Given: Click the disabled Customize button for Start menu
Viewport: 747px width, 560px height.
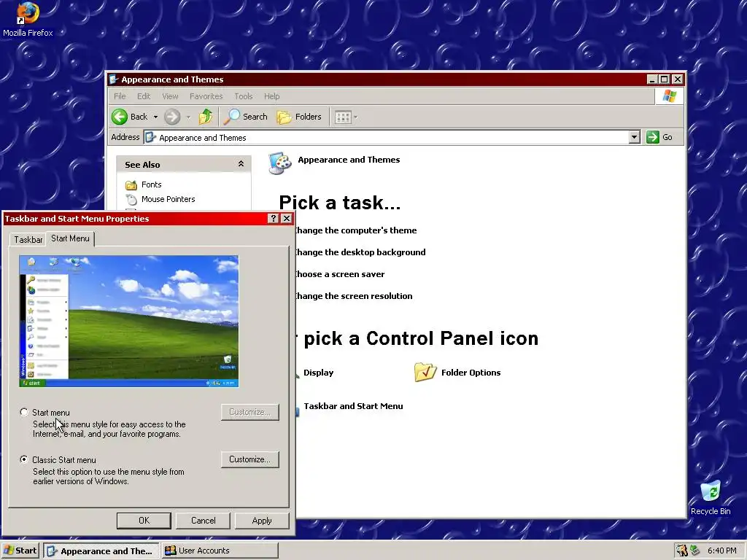Looking at the screenshot, I should (x=249, y=412).
